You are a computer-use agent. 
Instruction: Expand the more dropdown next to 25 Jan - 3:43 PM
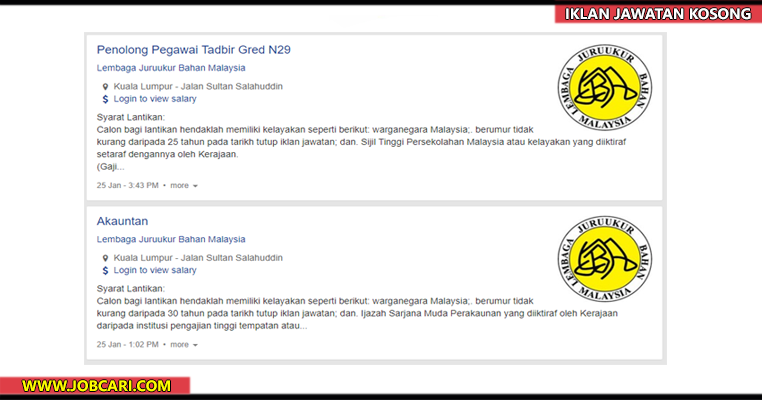point(184,186)
